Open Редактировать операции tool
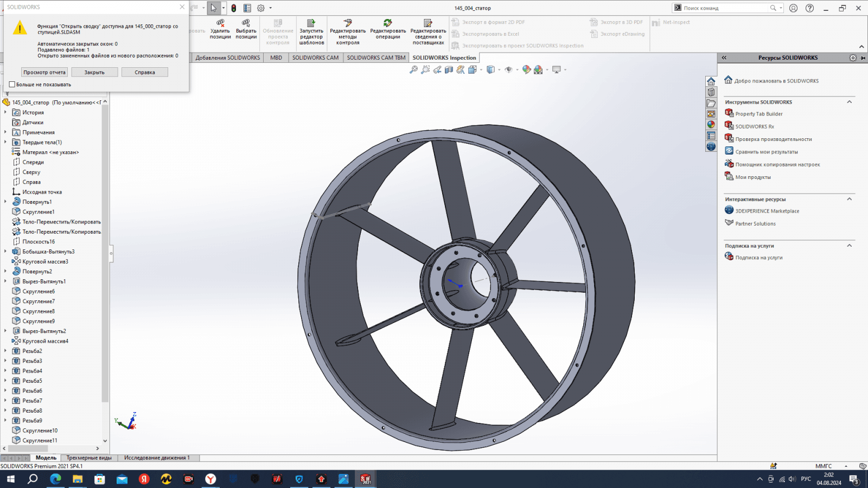The image size is (868, 488). point(388,24)
